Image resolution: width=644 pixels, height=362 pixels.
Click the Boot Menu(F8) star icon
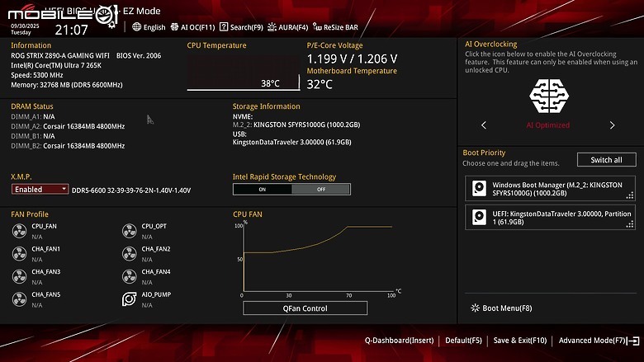pyautogui.click(x=476, y=308)
